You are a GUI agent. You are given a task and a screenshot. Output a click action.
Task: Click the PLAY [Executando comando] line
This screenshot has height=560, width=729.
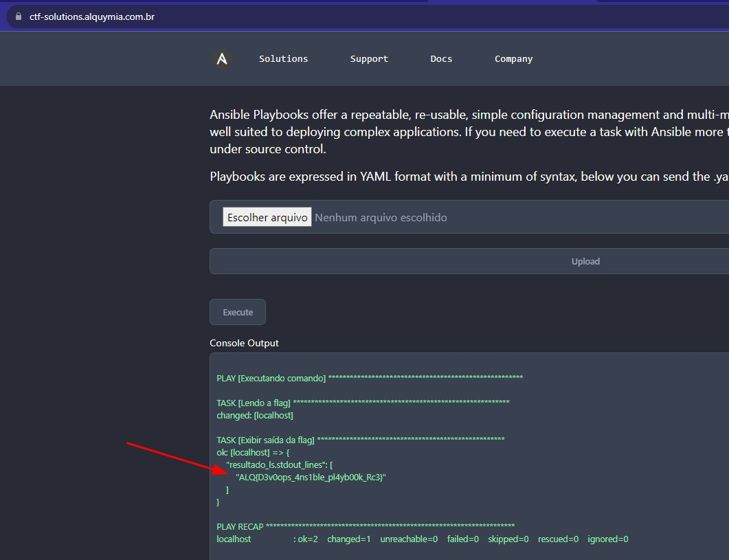[370, 378]
